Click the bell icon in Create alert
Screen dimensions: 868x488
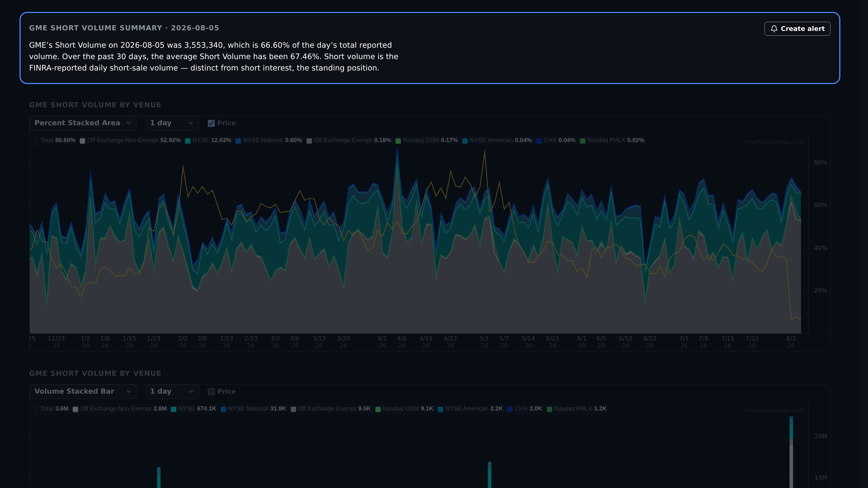tap(774, 29)
